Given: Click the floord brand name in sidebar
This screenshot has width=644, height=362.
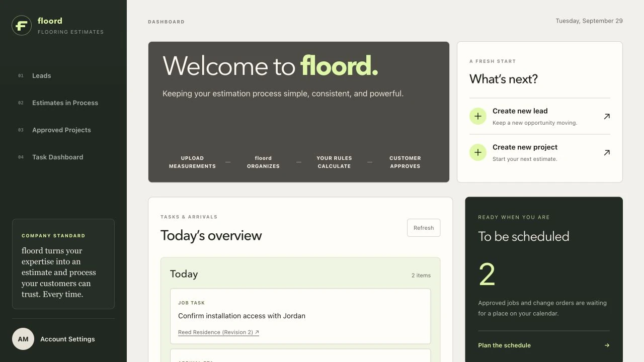Looking at the screenshot, I should click(50, 21).
